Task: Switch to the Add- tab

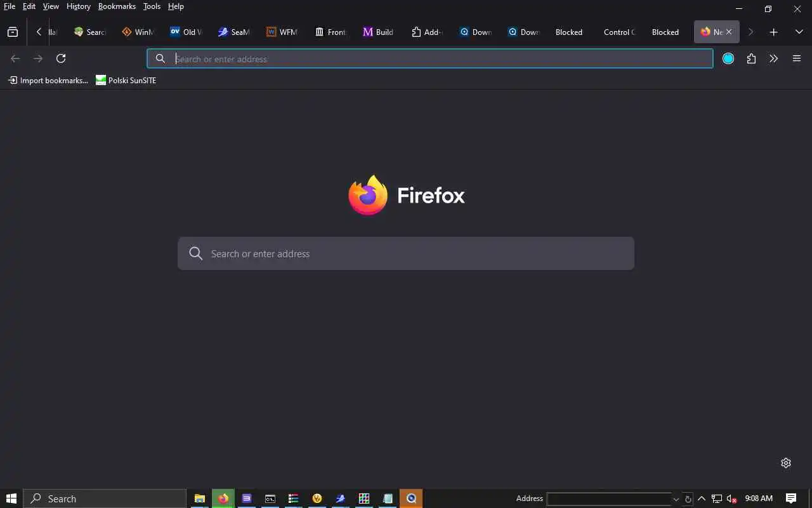Action: pyautogui.click(x=428, y=32)
